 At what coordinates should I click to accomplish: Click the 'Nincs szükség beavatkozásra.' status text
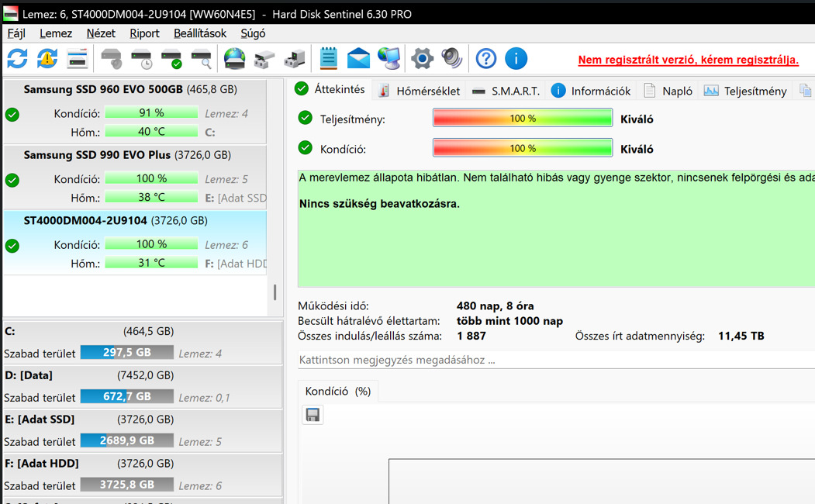[379, 204]
